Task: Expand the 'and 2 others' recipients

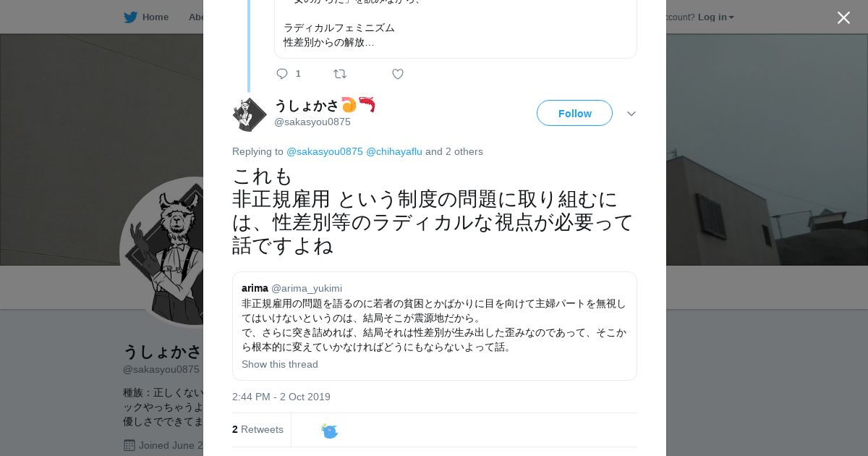Action: click(454, 151)
